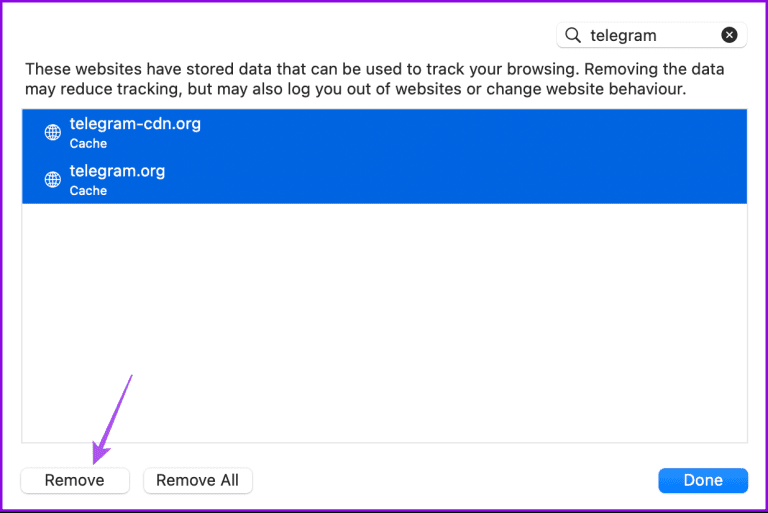This screenshot has width=768, height=513.
Task: Clear the telegram search text
Action: (x=729, y=35)
